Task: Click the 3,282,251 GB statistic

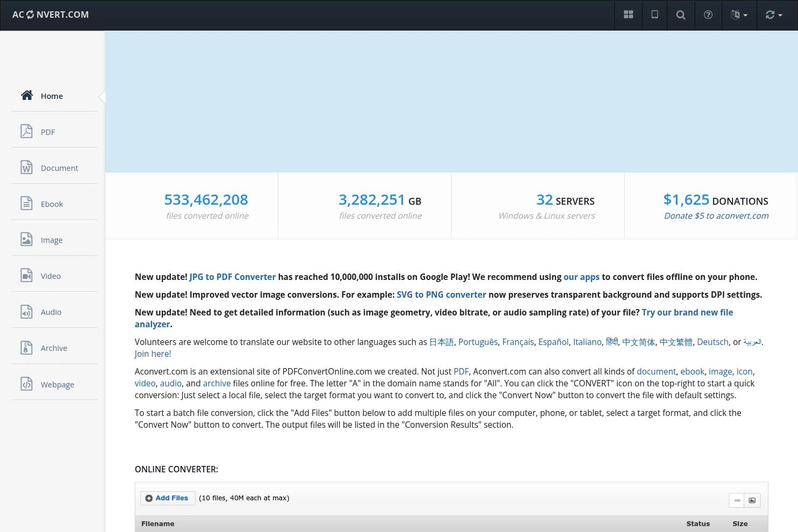Action: coord(380,200)
